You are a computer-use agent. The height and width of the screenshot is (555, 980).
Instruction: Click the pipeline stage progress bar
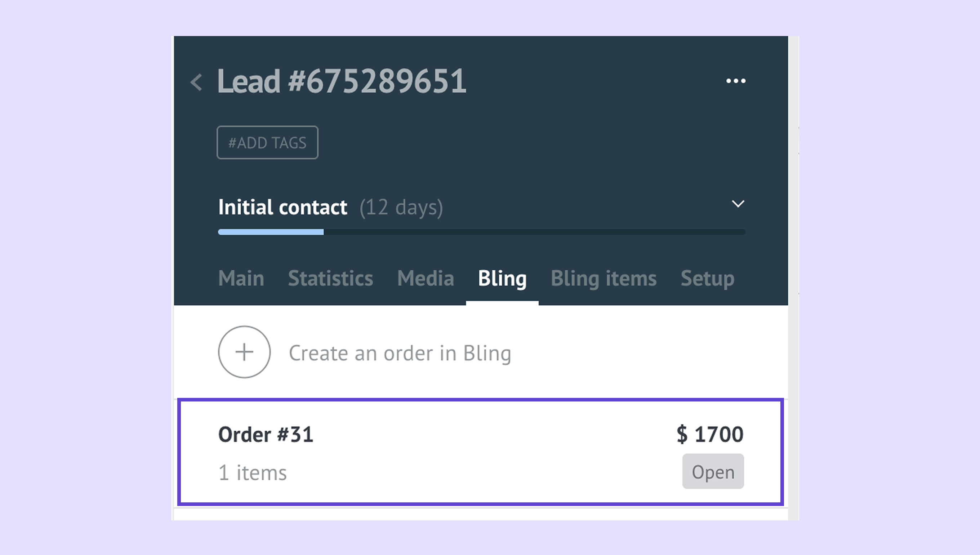481,232
